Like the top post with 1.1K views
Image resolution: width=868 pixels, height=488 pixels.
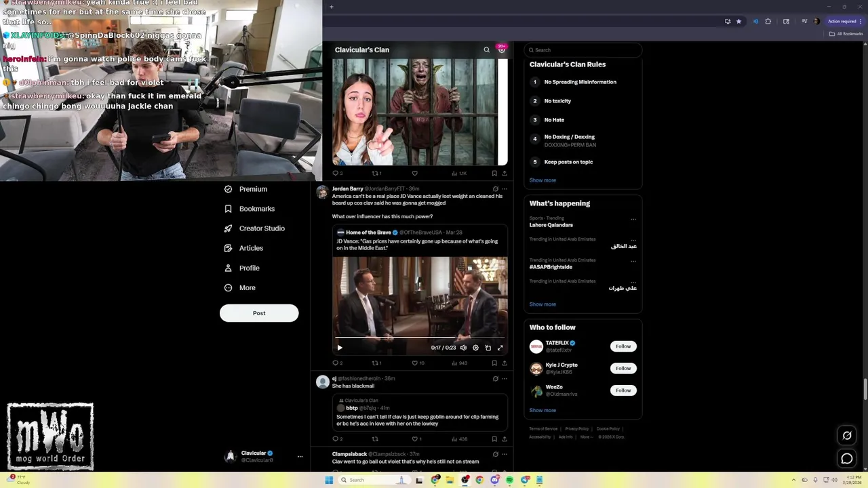(414, 174)
